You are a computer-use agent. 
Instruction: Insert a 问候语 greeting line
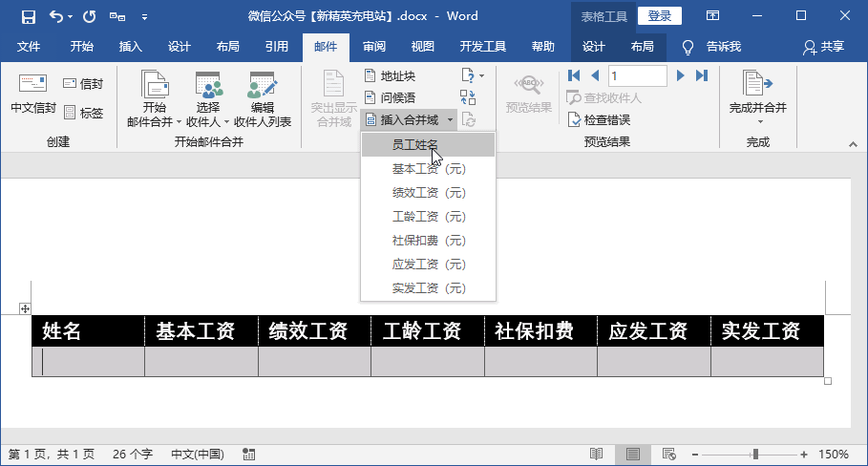tap(391, 98)
